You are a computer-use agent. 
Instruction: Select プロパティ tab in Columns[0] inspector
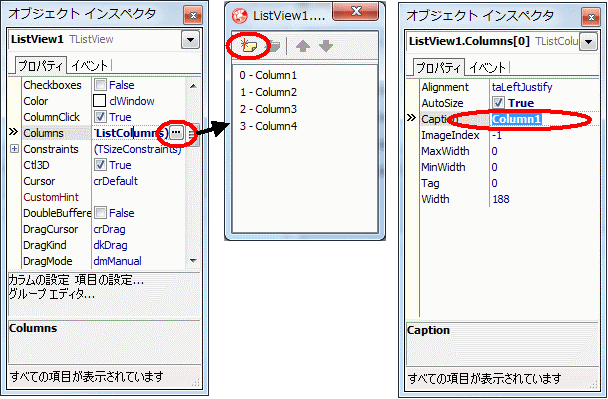point(439,67)
